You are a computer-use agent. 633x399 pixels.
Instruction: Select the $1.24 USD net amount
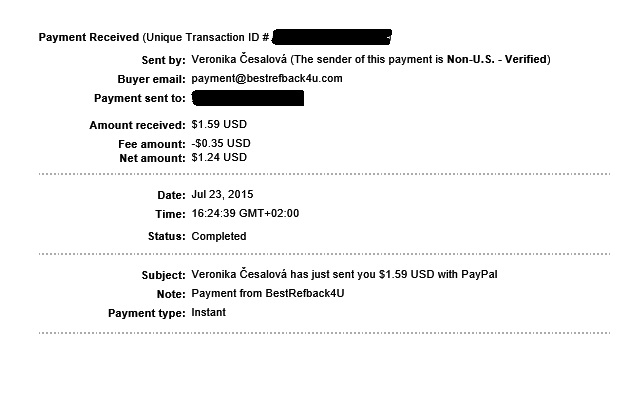tap(219, 158)
